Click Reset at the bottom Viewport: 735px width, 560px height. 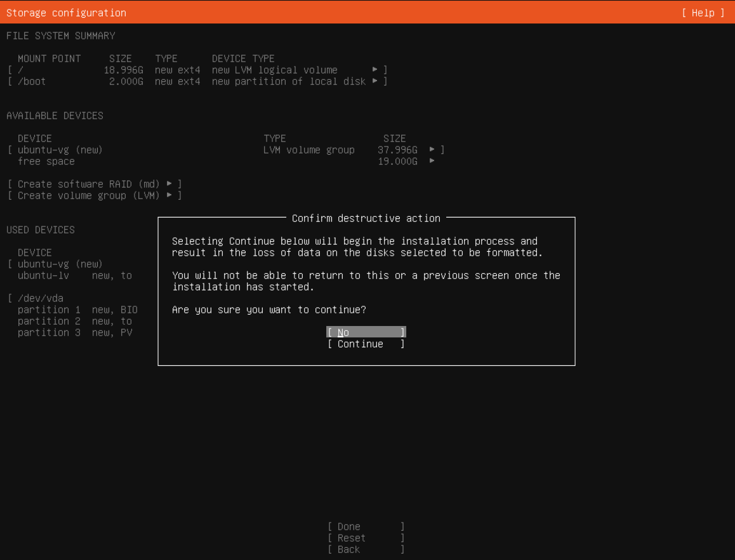click(366, 538)
